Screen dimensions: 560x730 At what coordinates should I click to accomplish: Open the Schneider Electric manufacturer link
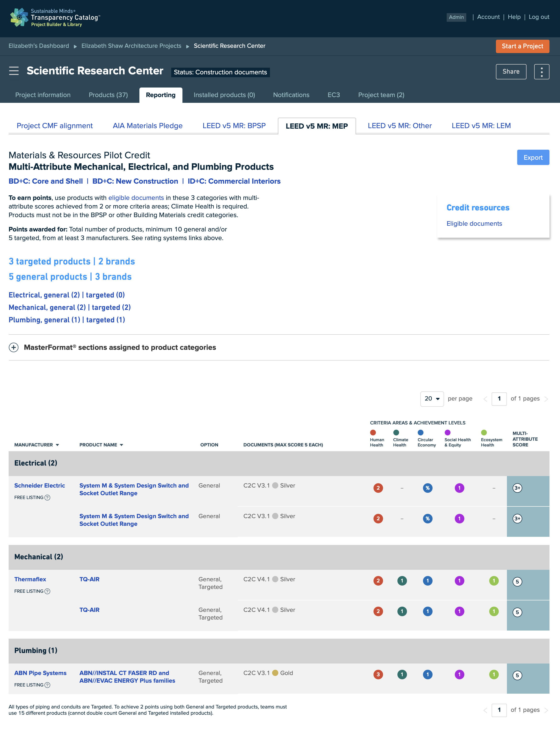pyautogui.click(x=40, y=486)
